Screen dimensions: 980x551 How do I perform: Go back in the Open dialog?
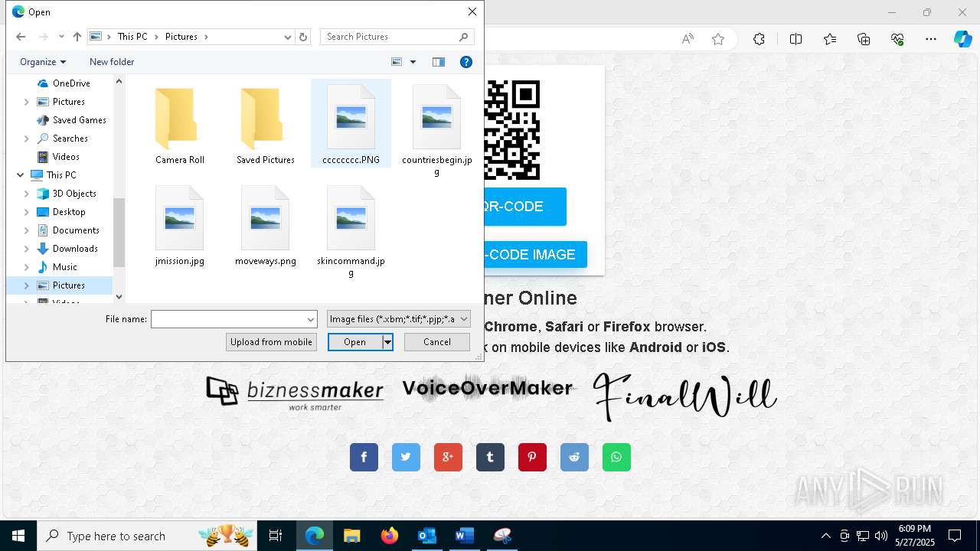[x=21, y=37]
